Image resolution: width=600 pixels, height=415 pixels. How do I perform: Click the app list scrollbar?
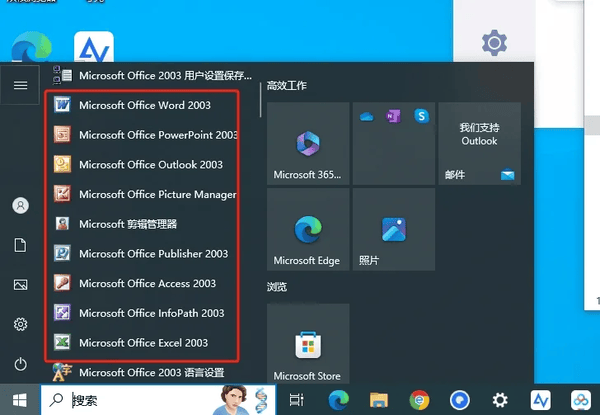point(260,99)
